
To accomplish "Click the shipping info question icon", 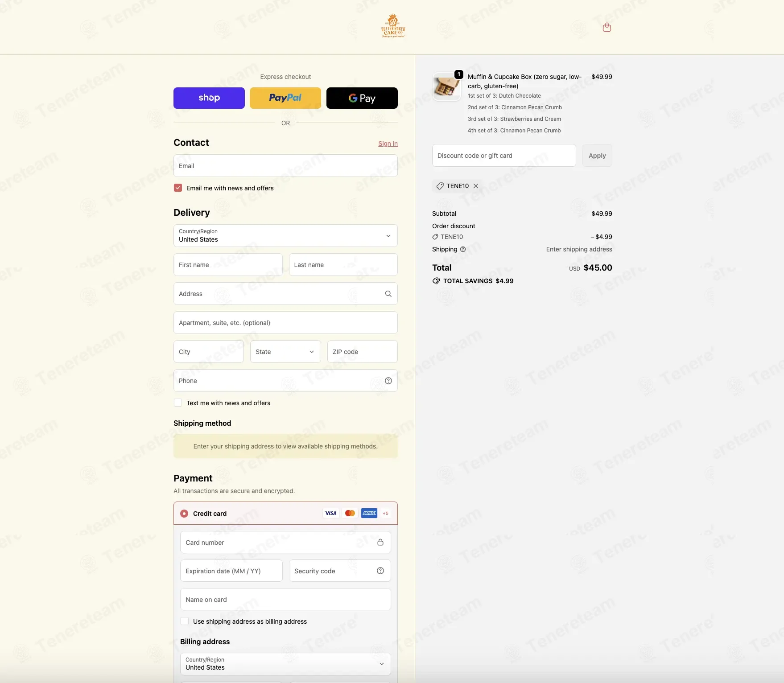I will [463, 249].
